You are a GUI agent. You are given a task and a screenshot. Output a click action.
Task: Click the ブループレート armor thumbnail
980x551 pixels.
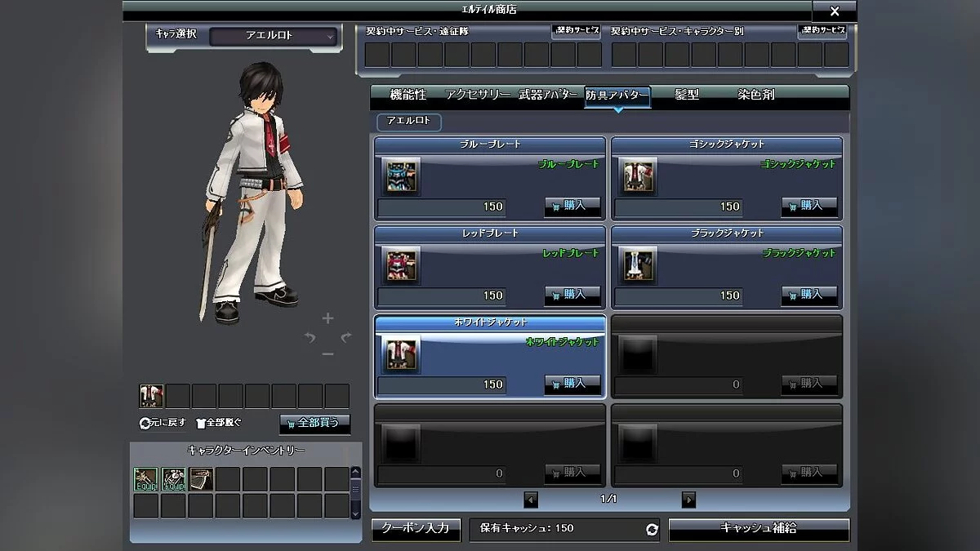(401, 176)
